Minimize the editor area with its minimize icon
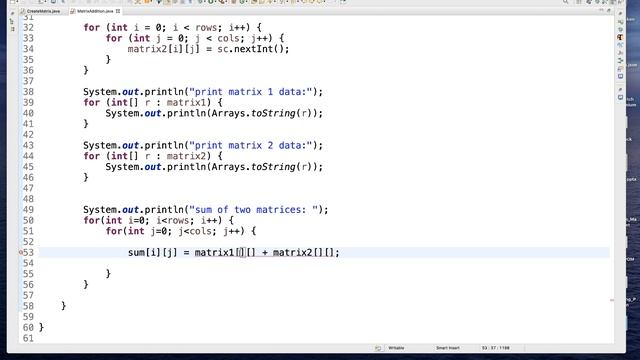This screenshot has height=360, width=640. tap(601, 11)
